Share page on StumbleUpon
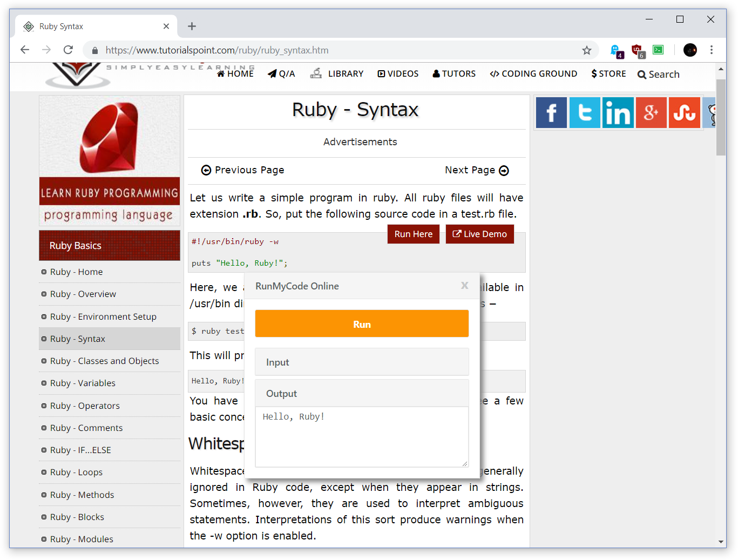 (x=685, y=112)
